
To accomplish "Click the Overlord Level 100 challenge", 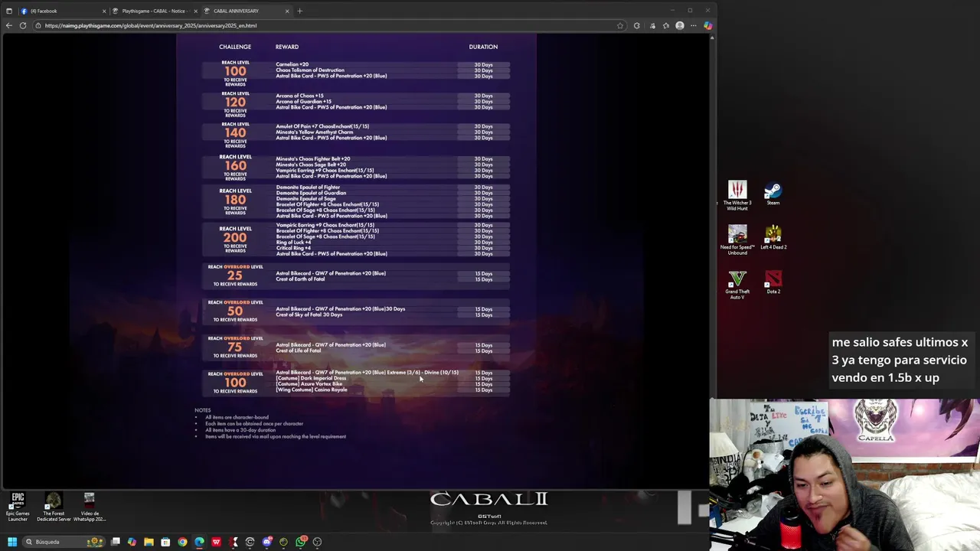I will 235,383.
